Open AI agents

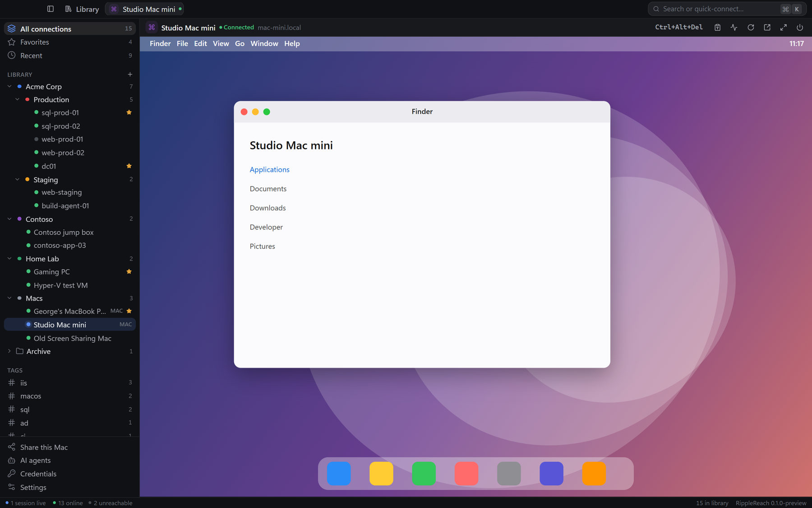tap(70, 460)
